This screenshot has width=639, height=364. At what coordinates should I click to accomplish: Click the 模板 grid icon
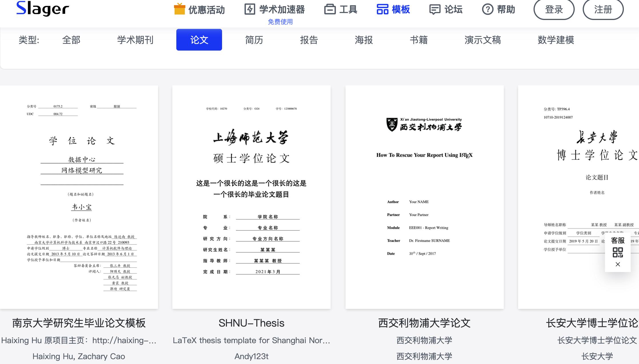[x=382, y=9]
